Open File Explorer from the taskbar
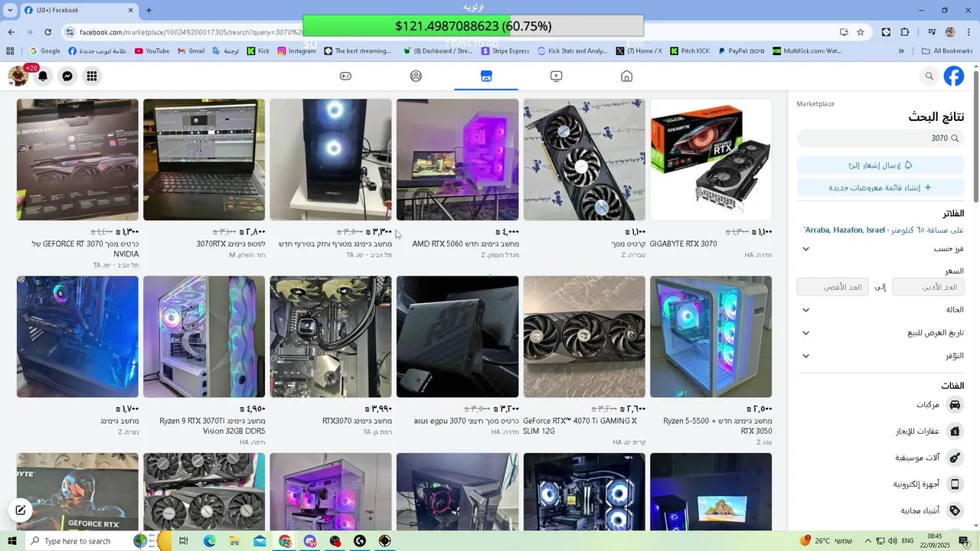Viewport: 980px width, 551px height. pyautogui.click(x=234, y=541)
